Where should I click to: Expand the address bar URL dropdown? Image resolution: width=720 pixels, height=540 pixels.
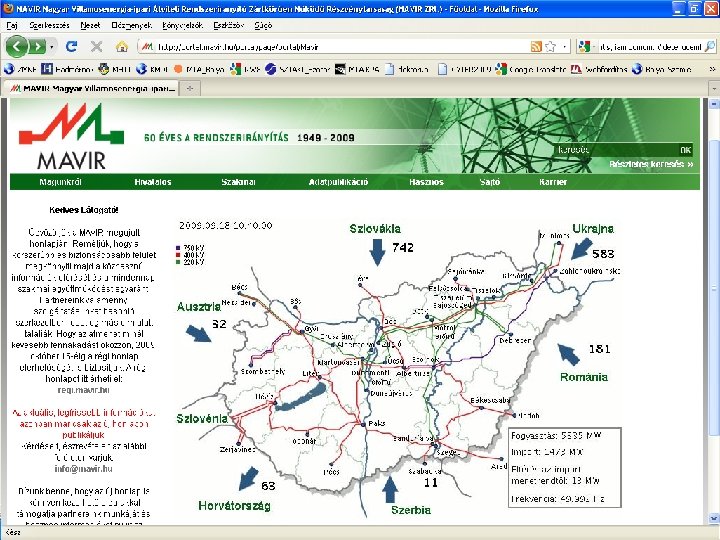tap(564, 46)
